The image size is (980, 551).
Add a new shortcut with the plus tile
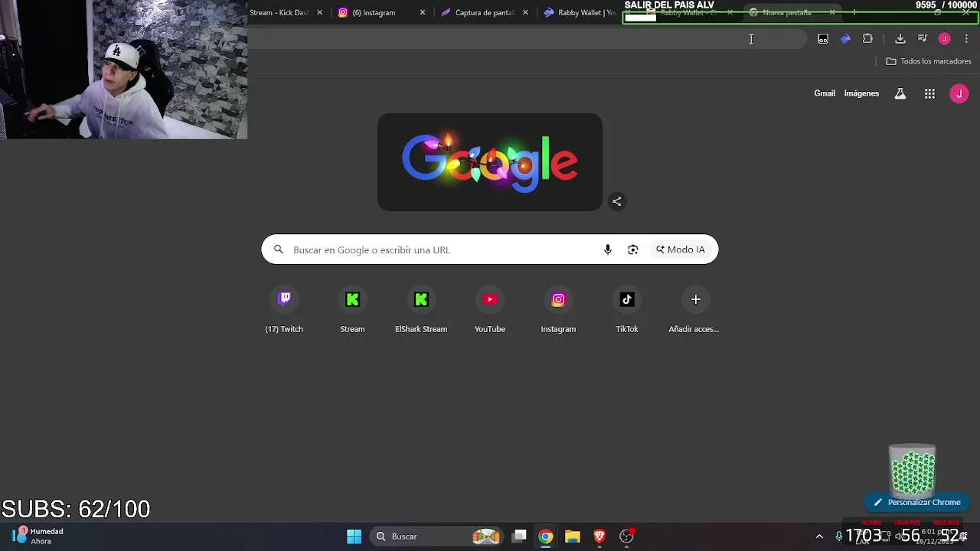tap(695, 309)
